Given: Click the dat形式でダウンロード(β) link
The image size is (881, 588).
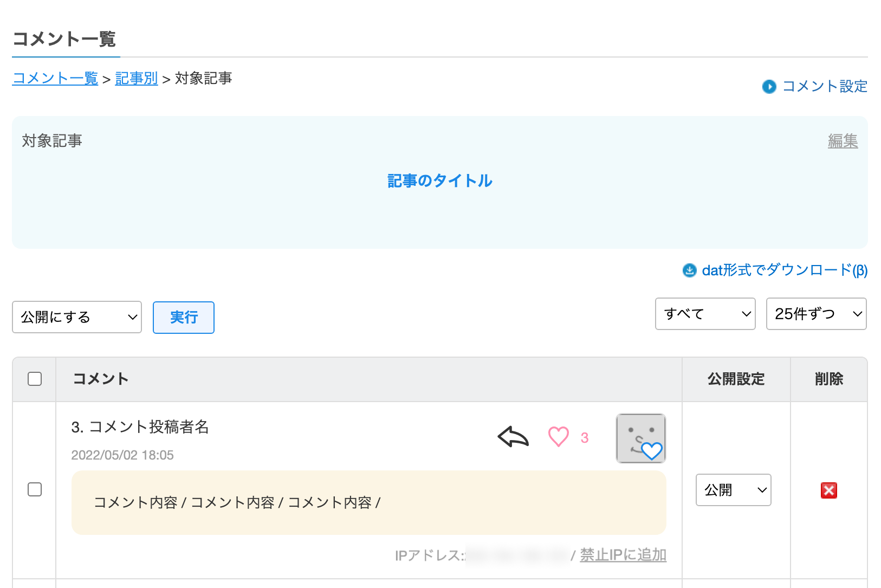Looking at the screenshot, I should (785, 270).
